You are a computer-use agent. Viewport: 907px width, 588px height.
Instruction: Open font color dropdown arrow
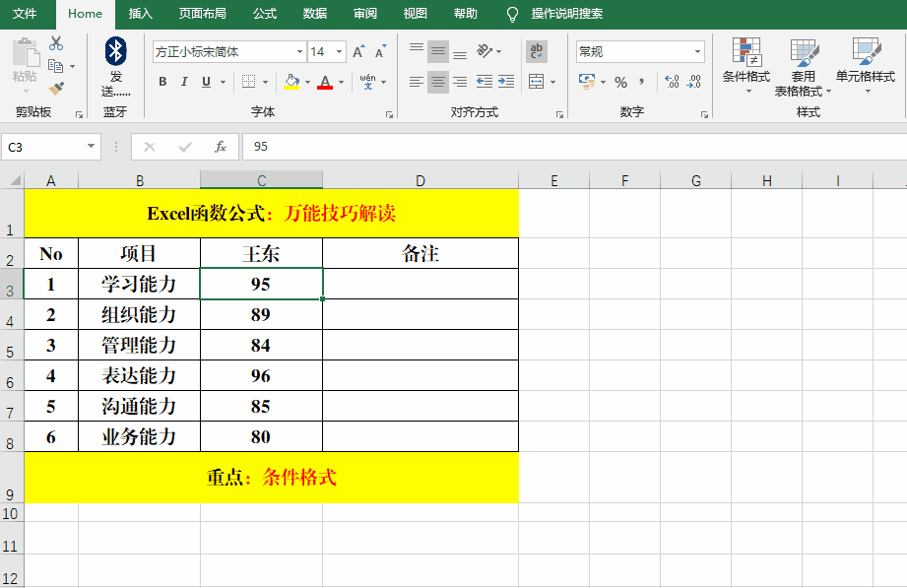pyautogui.click(x=342, y=82)
